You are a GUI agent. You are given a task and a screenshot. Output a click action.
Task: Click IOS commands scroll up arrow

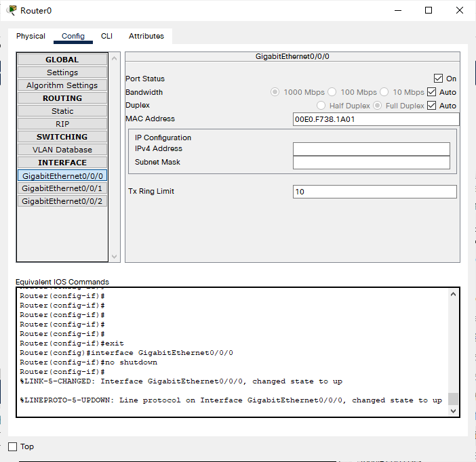click(x=453, y=294)
